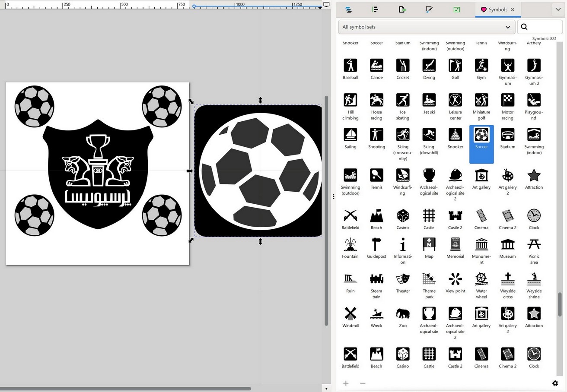This screenshot has width=567, height=392.
Task: Select the black shield logo on canvas
Action: coord(98,174)
